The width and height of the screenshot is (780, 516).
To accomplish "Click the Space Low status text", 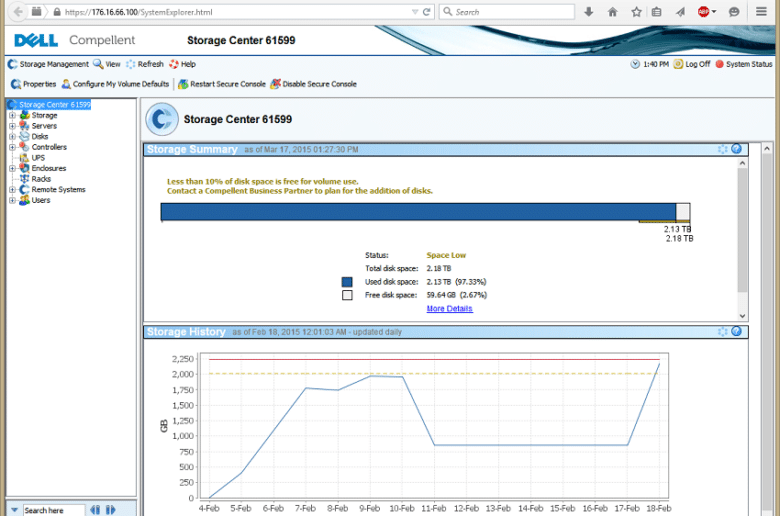I will 446,255.
